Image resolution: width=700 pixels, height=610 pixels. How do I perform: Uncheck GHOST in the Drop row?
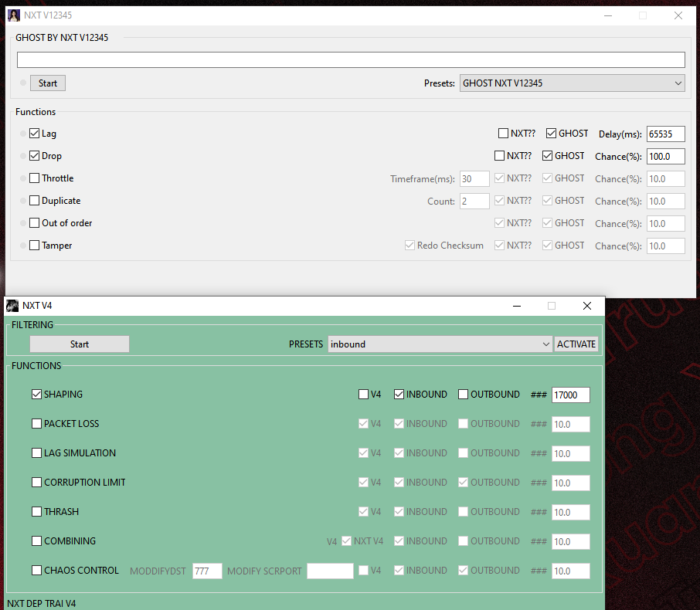547,155
